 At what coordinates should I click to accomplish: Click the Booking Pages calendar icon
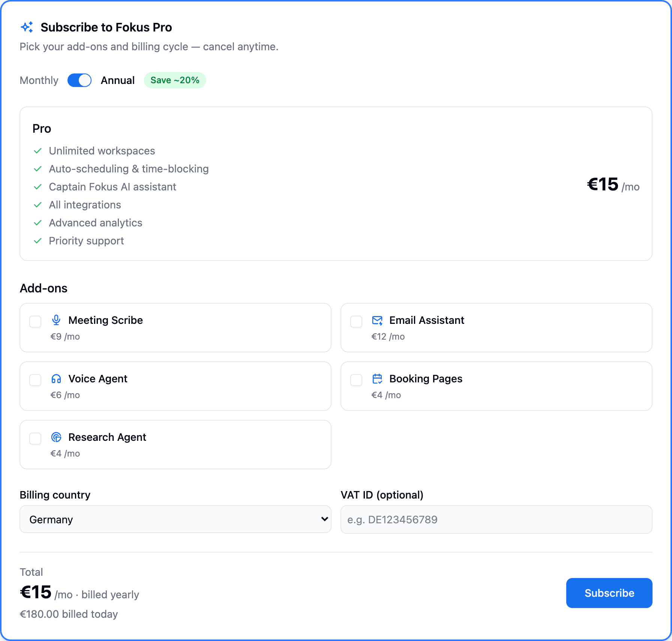(377, 379)
